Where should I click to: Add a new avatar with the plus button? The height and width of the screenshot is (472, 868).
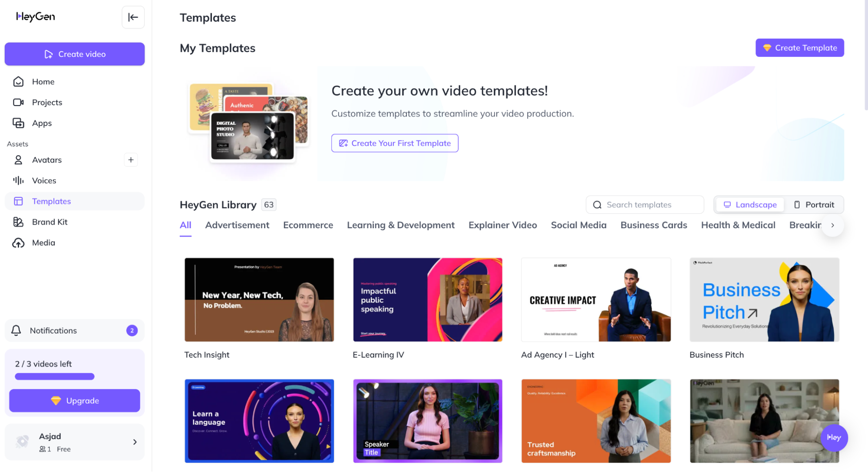click(x=130, y=160)
